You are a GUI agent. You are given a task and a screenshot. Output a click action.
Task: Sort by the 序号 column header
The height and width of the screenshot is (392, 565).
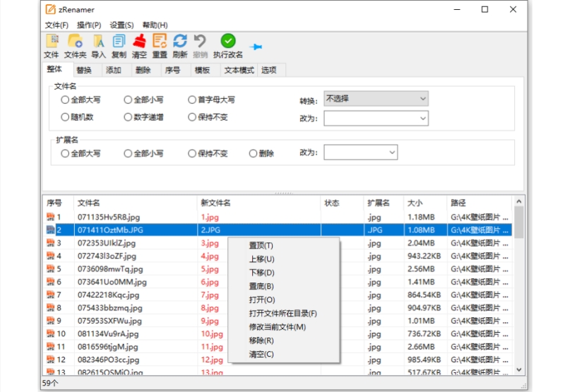pyautogui.click(x=59, y=203)
